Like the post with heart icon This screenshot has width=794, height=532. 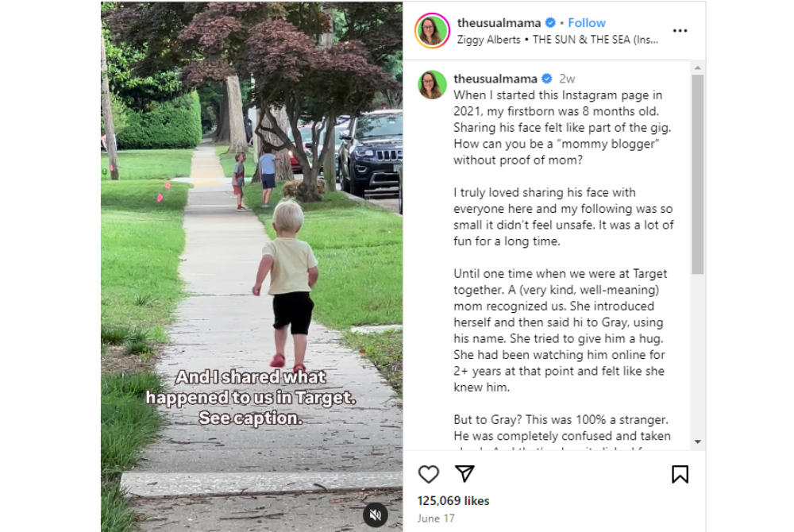[429, 474]
